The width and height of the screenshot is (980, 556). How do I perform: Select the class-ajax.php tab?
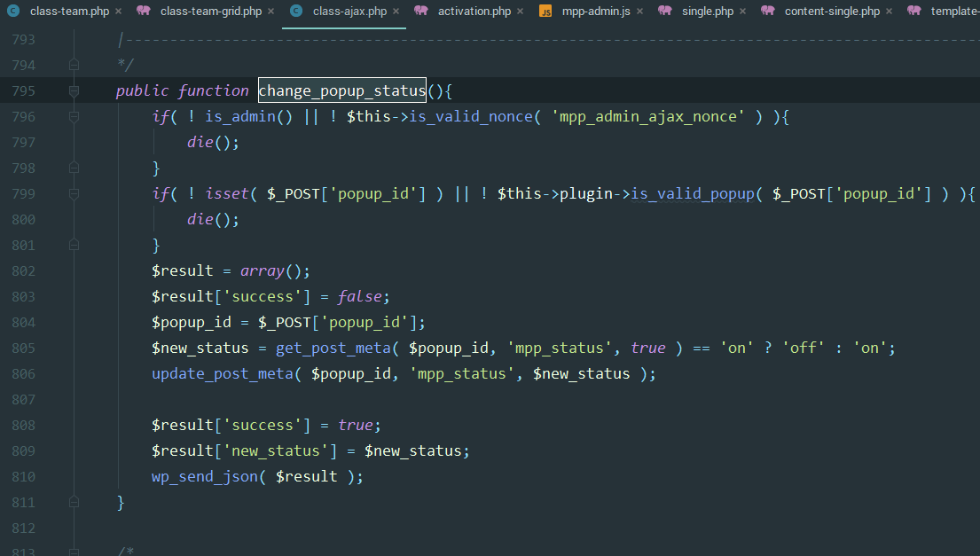coord(350,12)
